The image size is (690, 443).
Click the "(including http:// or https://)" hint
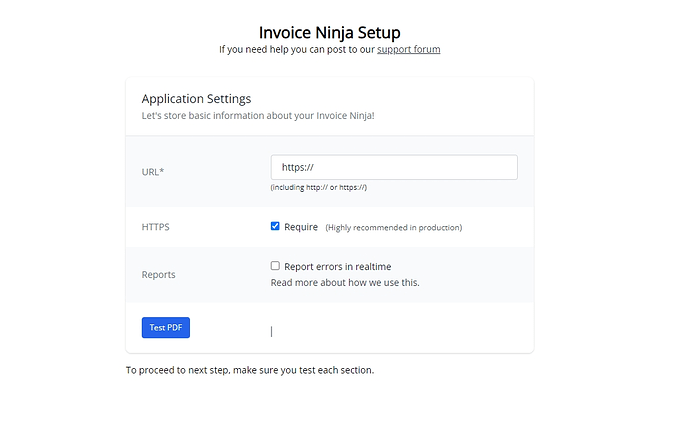319,187
